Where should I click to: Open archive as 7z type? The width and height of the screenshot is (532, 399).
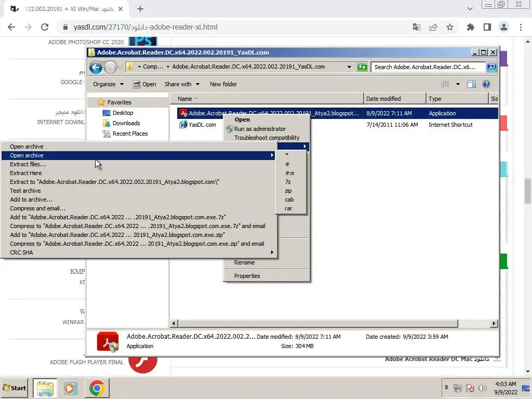pos(291,182)
